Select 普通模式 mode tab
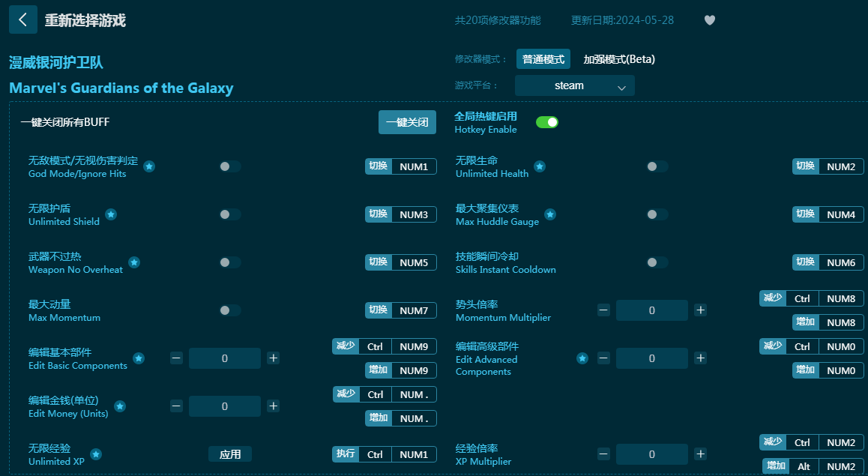 tap(543, 59)
